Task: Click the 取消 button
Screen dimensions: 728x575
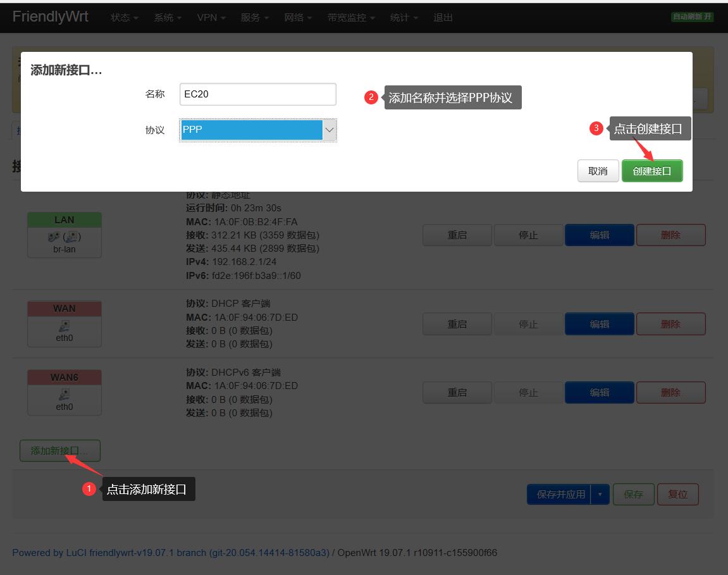Action: [x=597, y=171]
